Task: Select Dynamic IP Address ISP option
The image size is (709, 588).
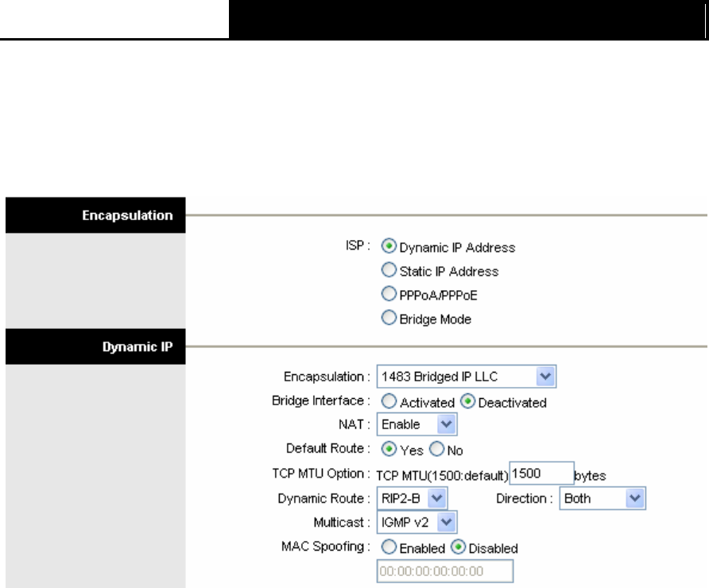Action: [389, 246]
